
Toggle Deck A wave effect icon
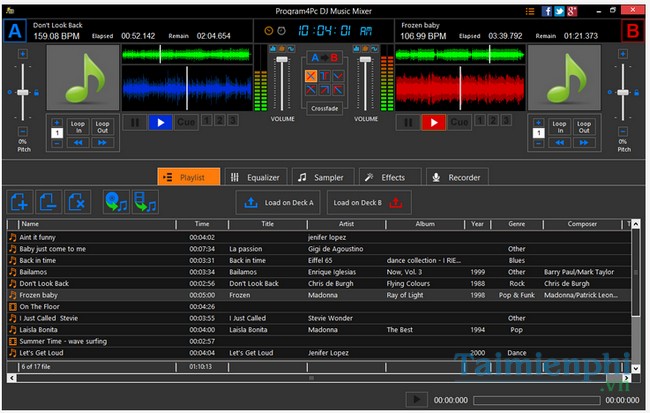[291, 49]
